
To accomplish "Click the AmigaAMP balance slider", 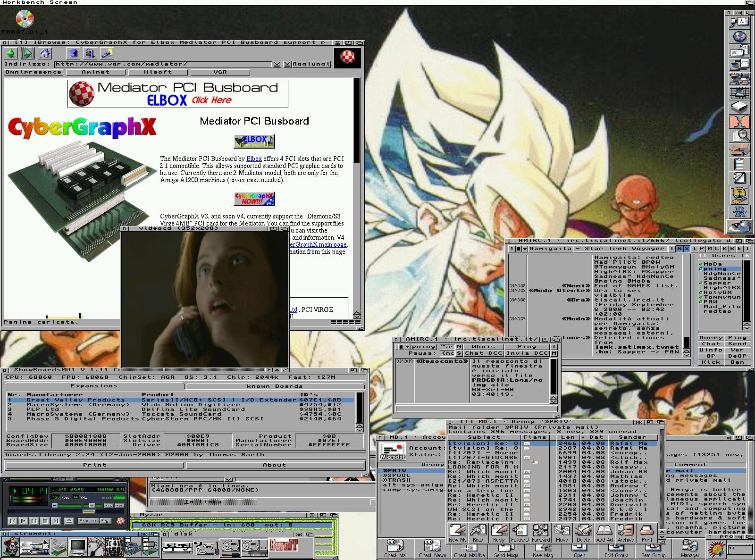I will point(92,505).
